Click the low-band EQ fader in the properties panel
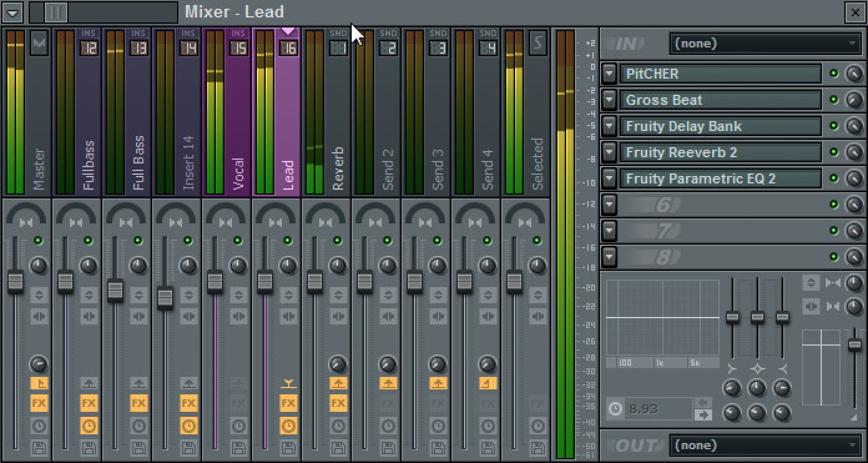The height and width of the screenshot is (463, 868). [x=733, y=317]
